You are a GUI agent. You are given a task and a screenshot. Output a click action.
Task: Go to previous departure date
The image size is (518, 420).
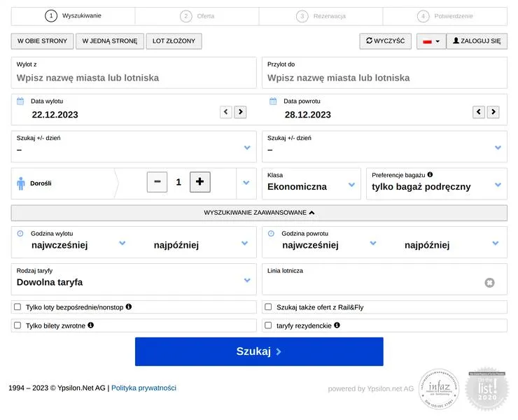(x=226, y=112)
